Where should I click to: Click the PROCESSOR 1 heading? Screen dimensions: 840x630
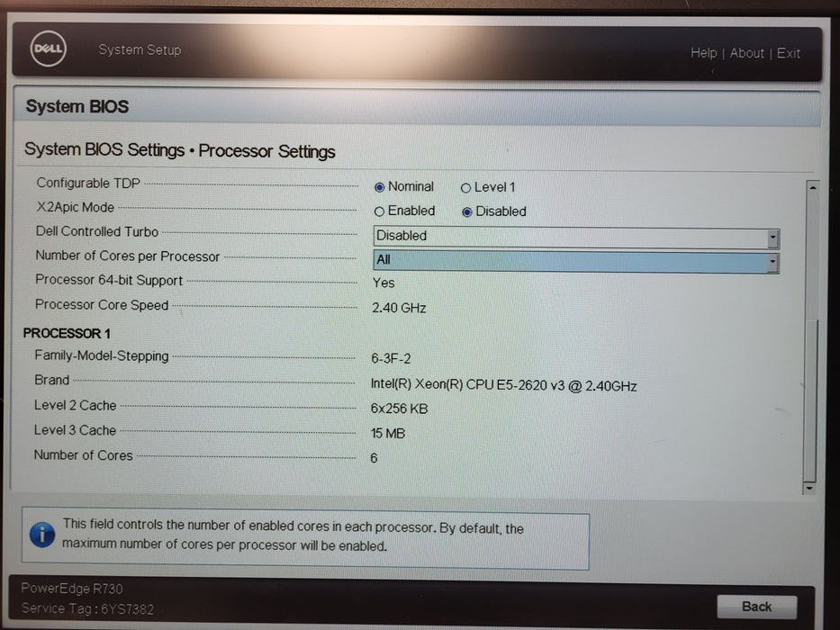(x=67, y=333)
